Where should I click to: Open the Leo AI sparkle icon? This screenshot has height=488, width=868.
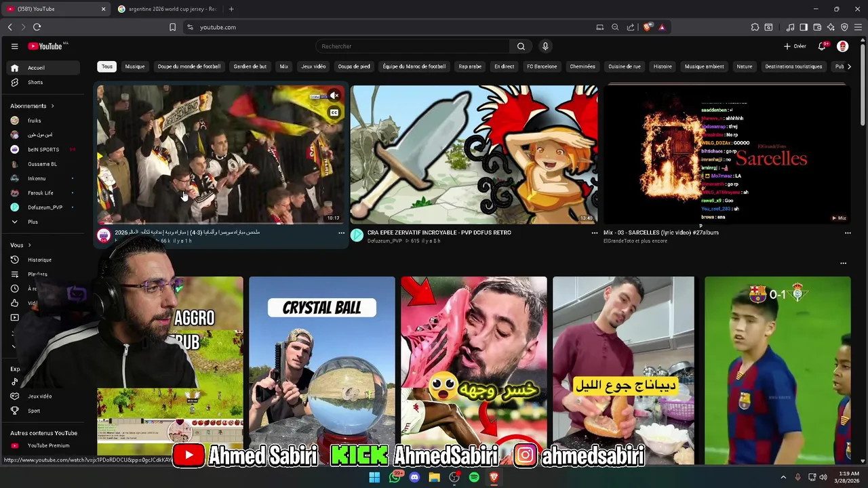[831, 27]
